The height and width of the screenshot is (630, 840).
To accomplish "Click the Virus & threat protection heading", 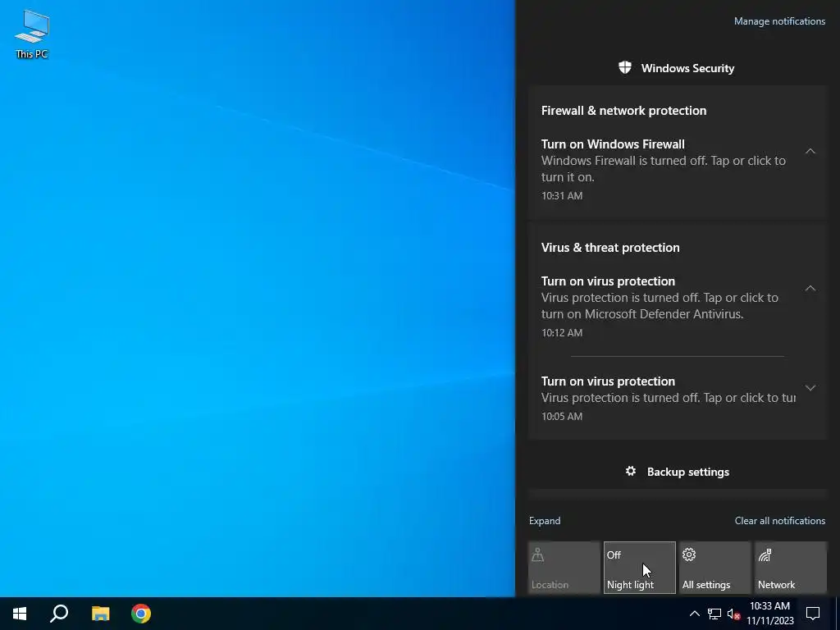I will click(x=610, y=248).
